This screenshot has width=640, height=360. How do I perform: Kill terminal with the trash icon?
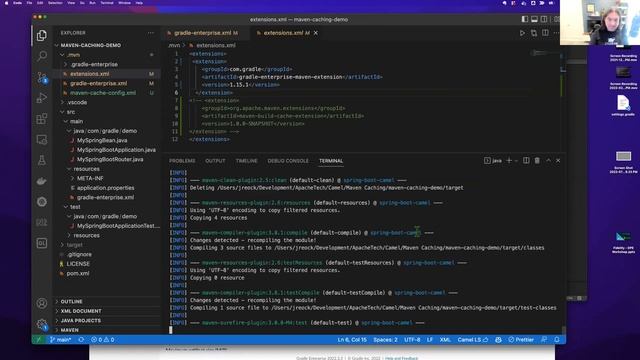[x=537, y=161]
